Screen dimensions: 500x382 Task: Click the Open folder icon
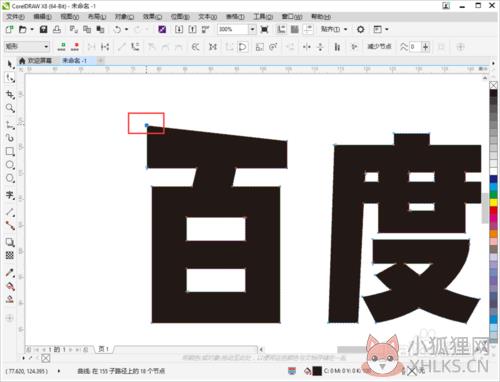(x=23, y=29)
